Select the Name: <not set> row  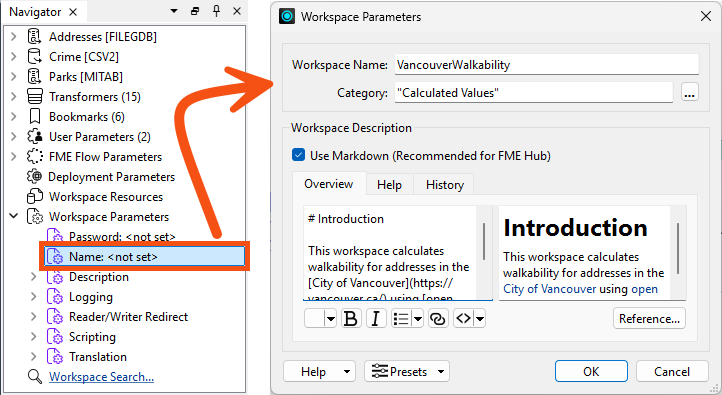pos(145,257)
